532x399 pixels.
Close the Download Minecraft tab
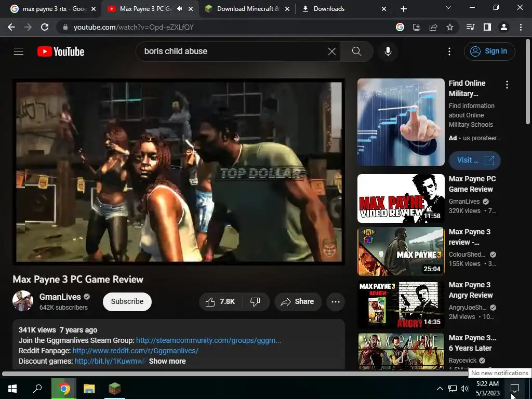tap(287, 9)
